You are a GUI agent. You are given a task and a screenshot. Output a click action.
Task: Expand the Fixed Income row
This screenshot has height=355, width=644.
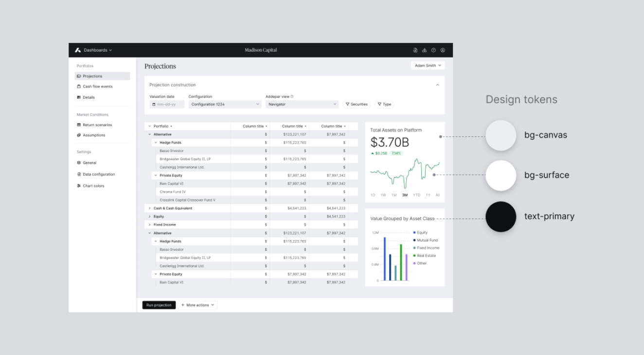point(149,225)
